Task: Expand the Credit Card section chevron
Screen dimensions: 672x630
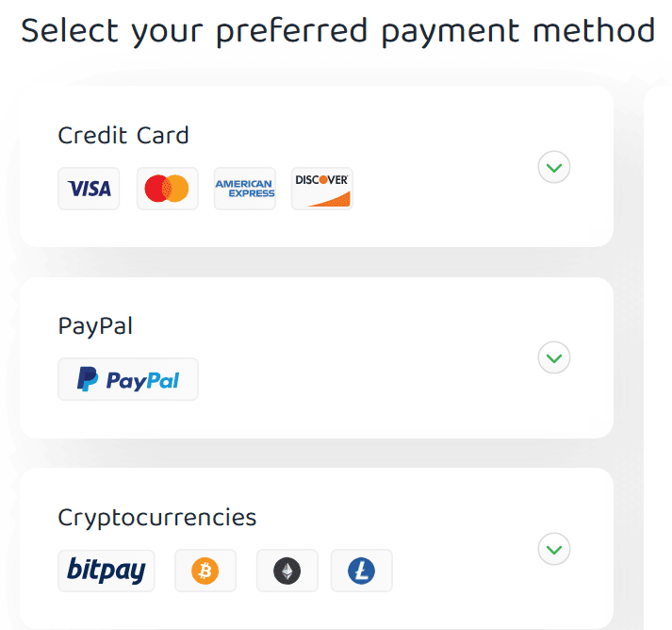Action: [554, 168]
